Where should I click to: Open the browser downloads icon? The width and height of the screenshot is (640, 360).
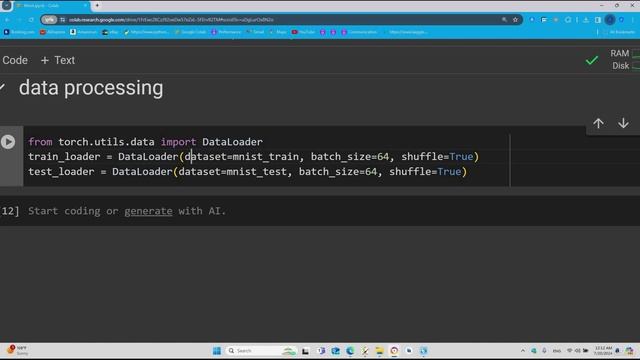pyautogui.click(x=586, y=20)
